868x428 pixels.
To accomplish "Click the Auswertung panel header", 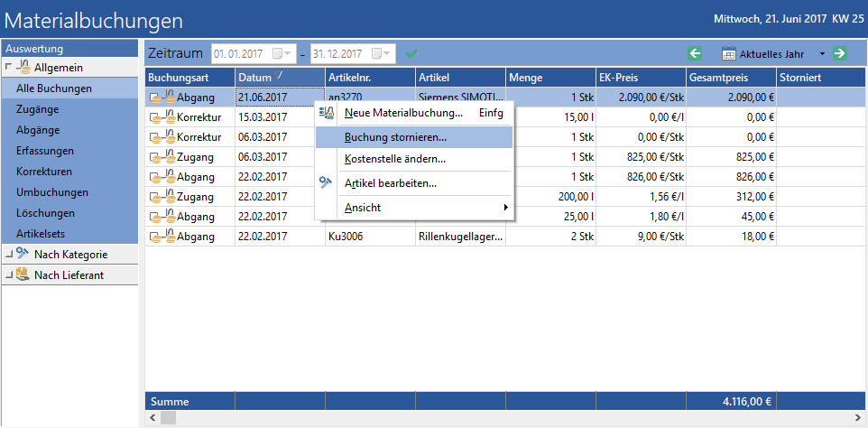I will pyautogui.click(x=69, y=49).
